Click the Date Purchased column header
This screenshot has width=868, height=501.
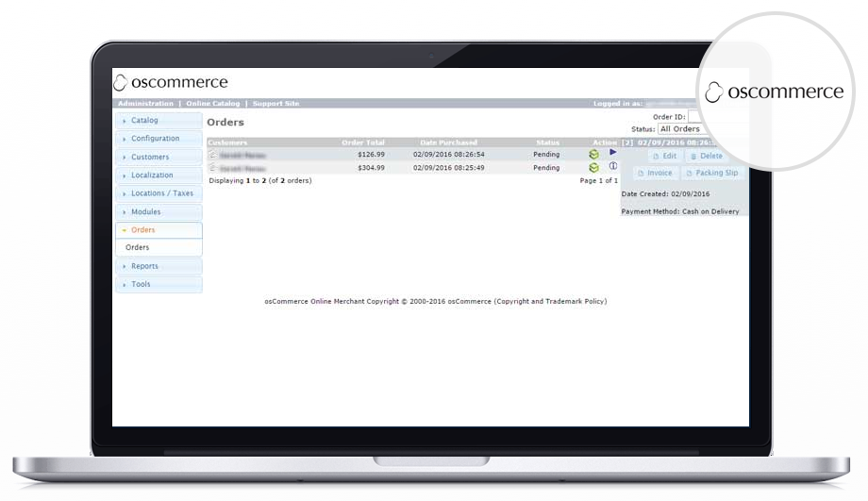pos(448,142)
